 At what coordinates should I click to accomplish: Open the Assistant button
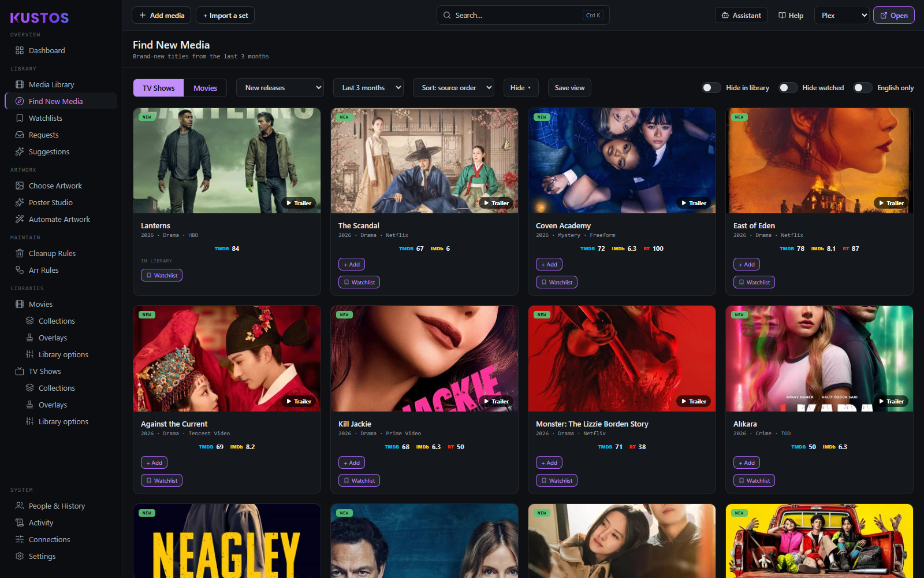(x=741, y=15)
